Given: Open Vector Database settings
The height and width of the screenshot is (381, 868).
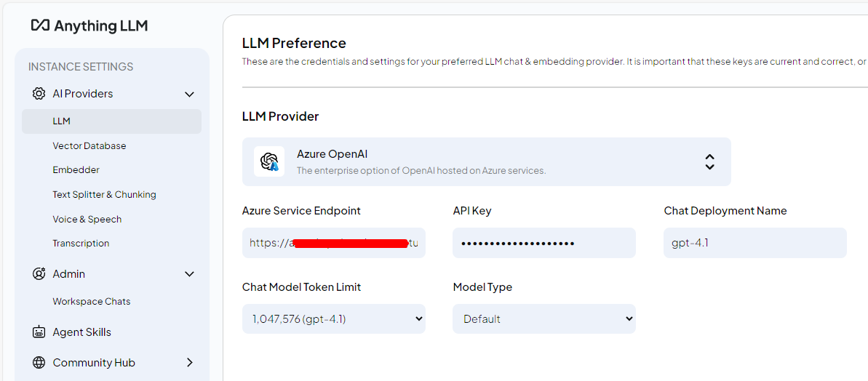Looking at the screenshot, I should pyautogui.click(x=89, y=146).
